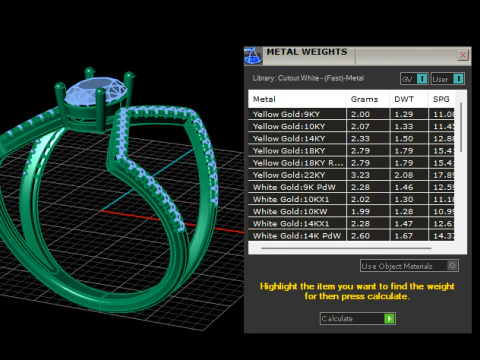
Task: Select the Yellow Gold:18KY row
Action: [351, 151]
